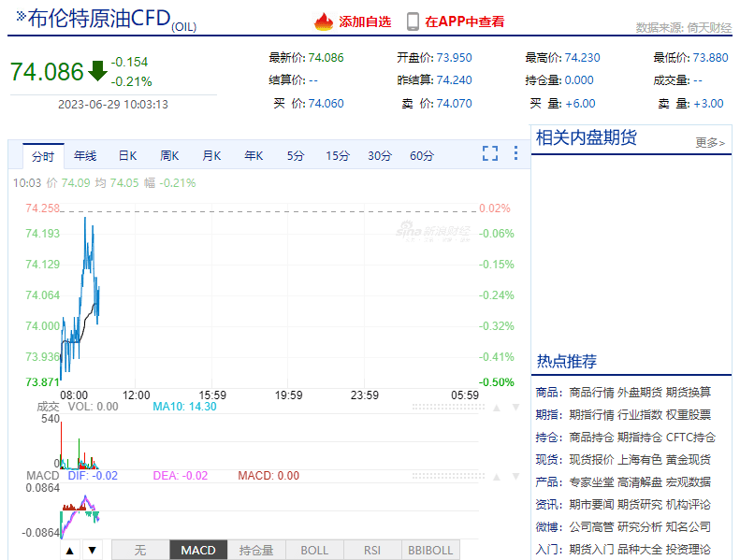Open the 商品行情 link

(591, 392)
